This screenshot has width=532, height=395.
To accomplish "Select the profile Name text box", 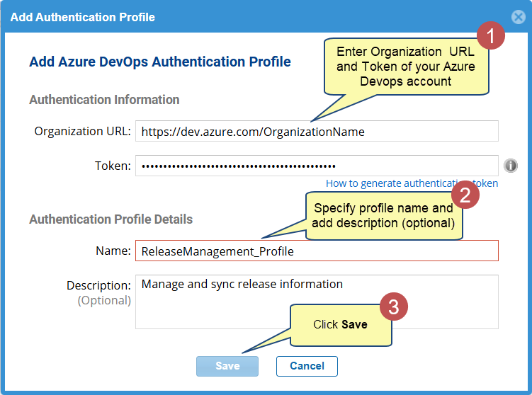I will tap(317, 251).
